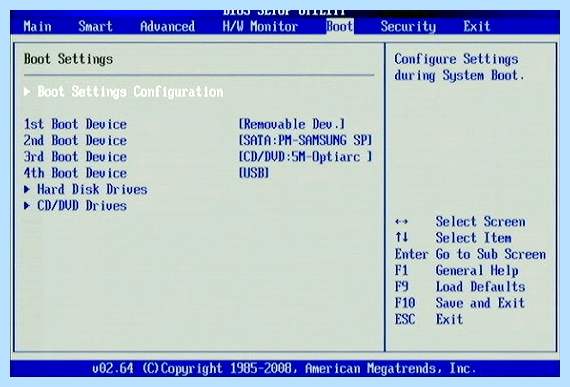Change the [USB] boot value

coord(254,173)
